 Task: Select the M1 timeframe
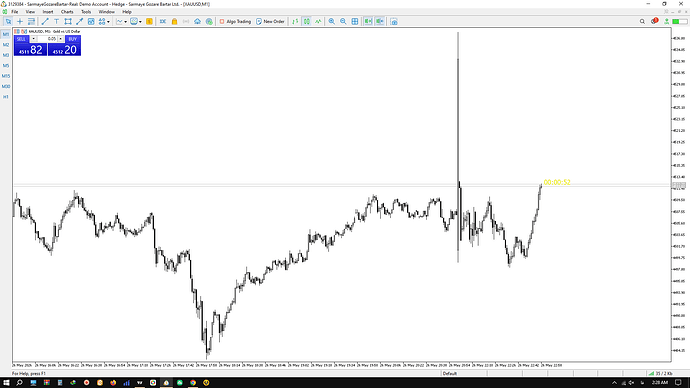point(6,34)
